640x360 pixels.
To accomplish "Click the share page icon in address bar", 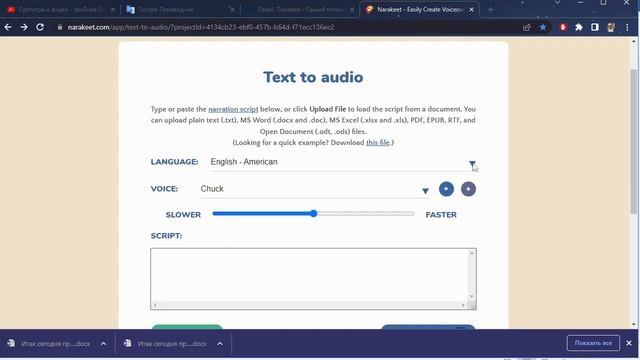I will 527,27.
